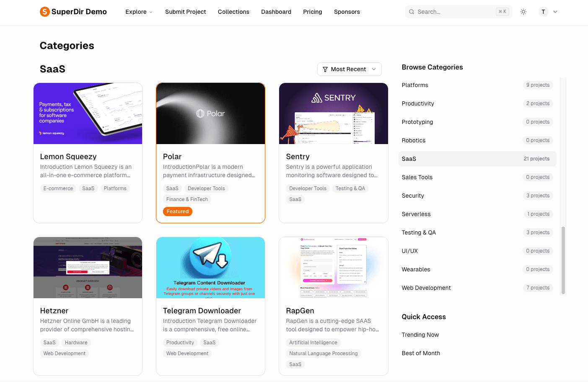Open the RapGen card thumbnail
The image size is (588, 382).
[x=334, y=268]
